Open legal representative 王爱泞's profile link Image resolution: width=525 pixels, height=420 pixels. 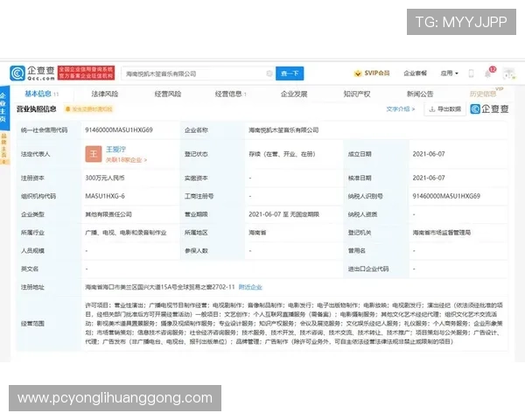pos(115,150)
